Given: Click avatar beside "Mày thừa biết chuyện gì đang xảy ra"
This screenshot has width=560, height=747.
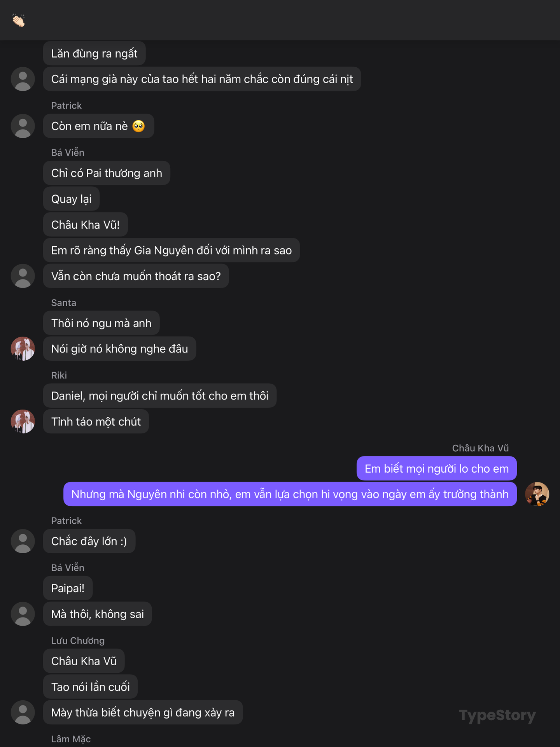Looking at the screenshot, I should 23,712.
